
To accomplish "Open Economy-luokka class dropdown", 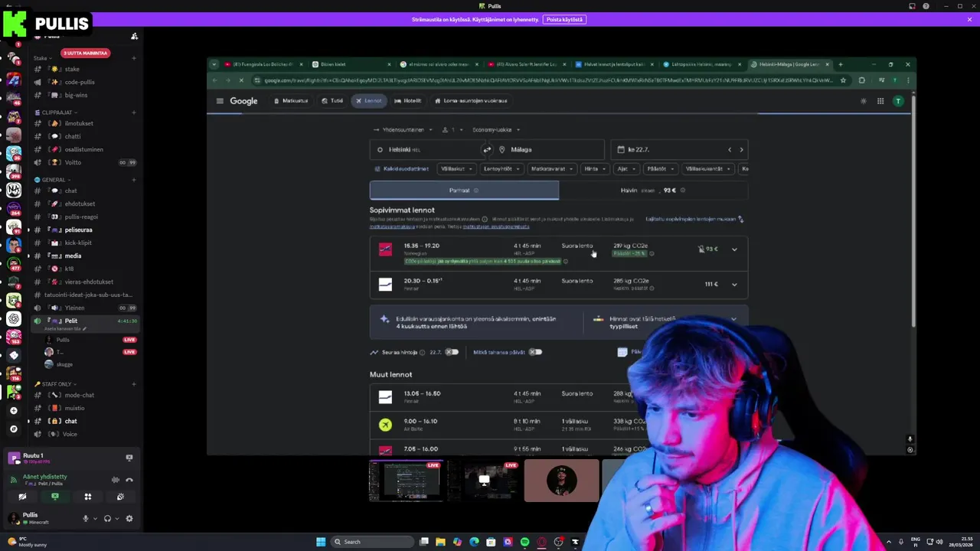I will click(495, 130).
